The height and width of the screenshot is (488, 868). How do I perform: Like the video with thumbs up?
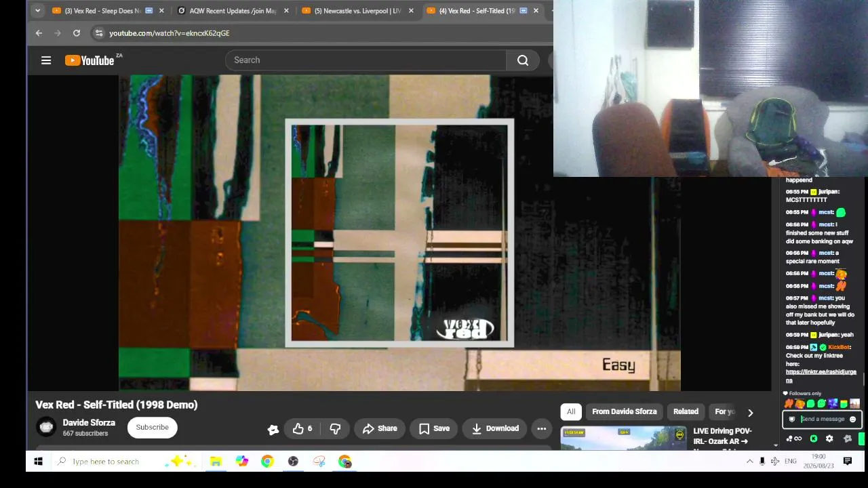click(x=302, y=428)
